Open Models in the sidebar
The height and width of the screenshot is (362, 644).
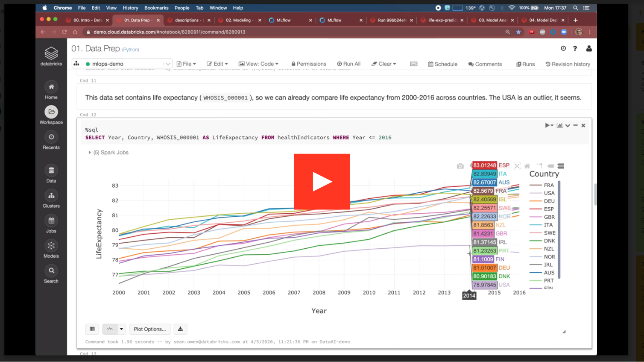[51, 250]
